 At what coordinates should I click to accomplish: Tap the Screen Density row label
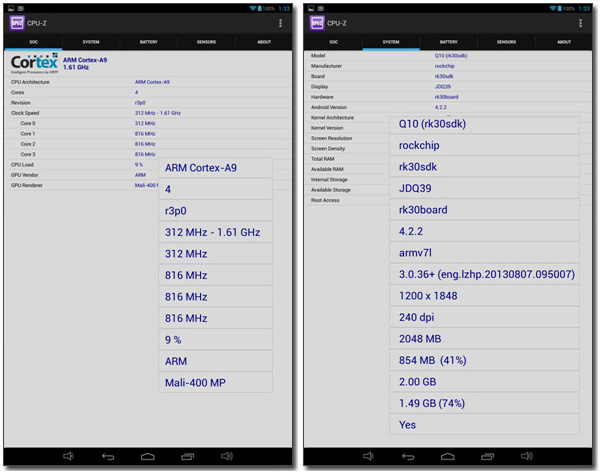(x=328, y=149)
